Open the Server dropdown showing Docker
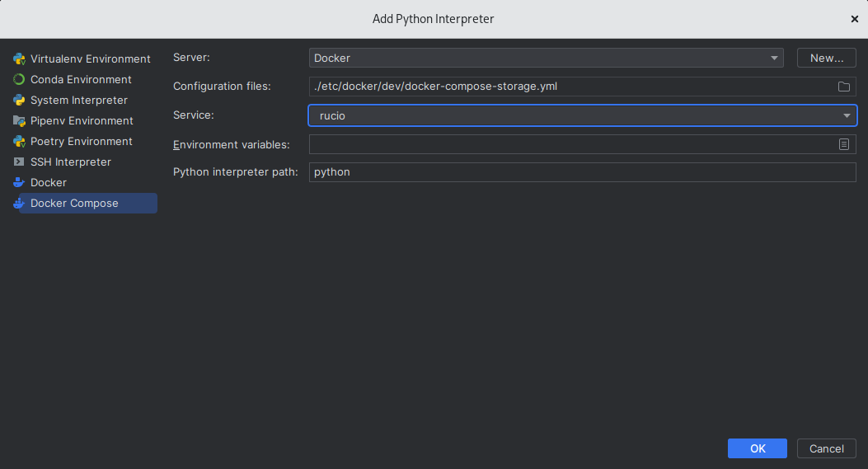Viewport: 868px width, 469px height. pos(546,59)
